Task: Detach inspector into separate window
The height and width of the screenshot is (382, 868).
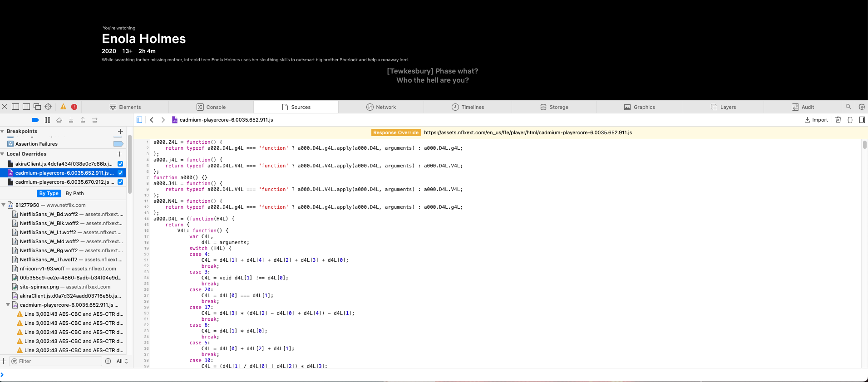Action: [x=37, y=107]
